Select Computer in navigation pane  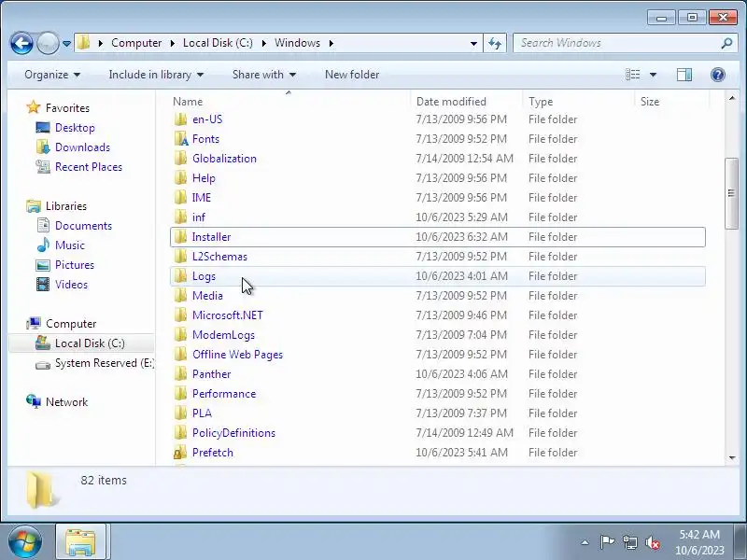[x=71, y=324]
